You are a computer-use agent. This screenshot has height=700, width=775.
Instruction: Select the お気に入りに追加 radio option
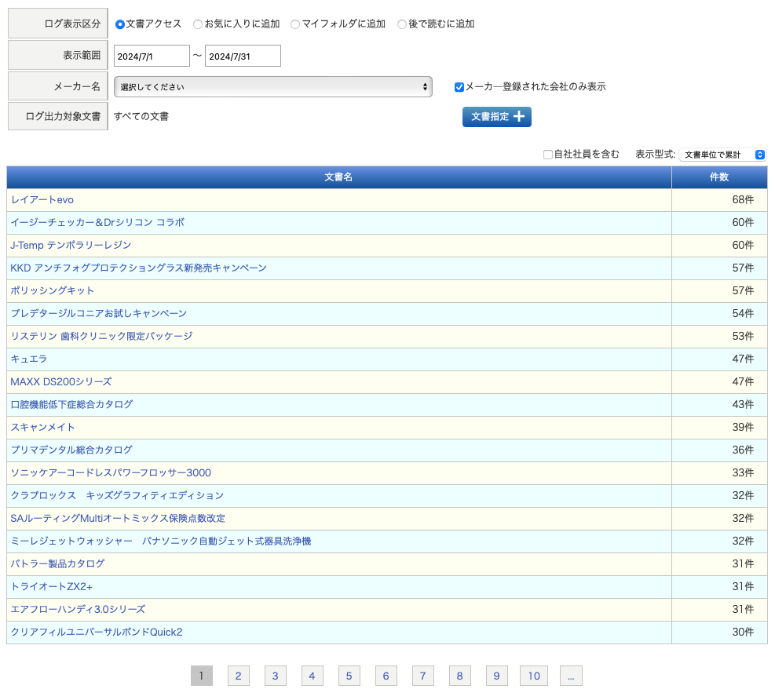pyautogui.click(x=198, y=24)
